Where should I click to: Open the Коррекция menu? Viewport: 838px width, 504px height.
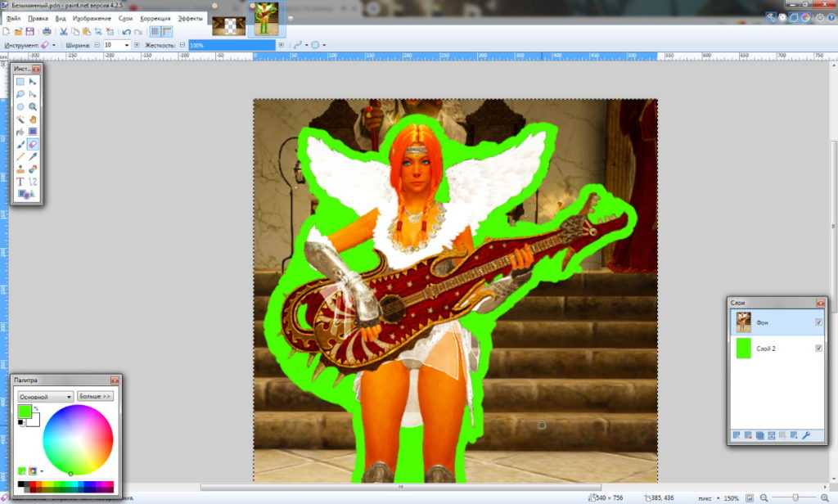pyautogui.click(x=155, y=17)
